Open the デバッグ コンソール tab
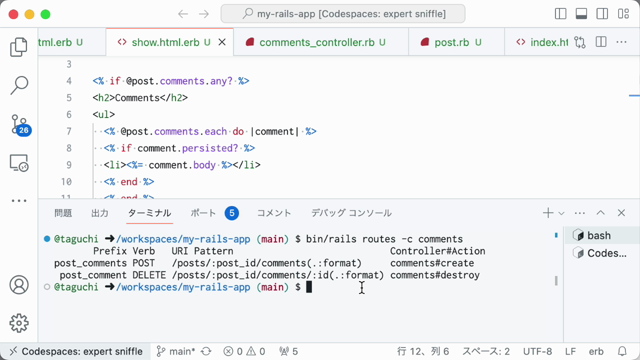 point(351,213)
